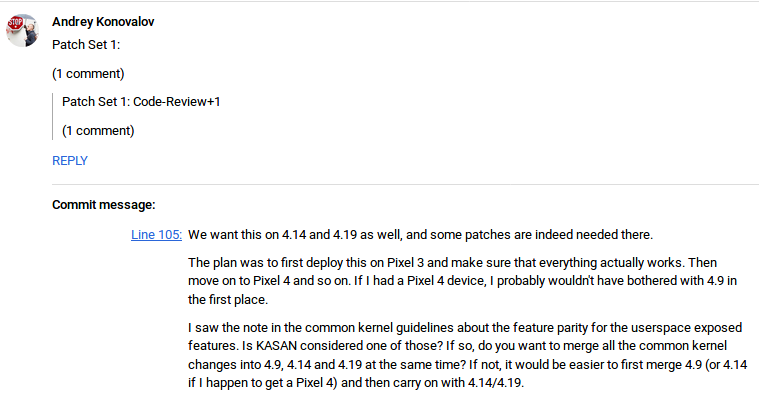Click the "Commit message:" heading

tap(104, 205)
